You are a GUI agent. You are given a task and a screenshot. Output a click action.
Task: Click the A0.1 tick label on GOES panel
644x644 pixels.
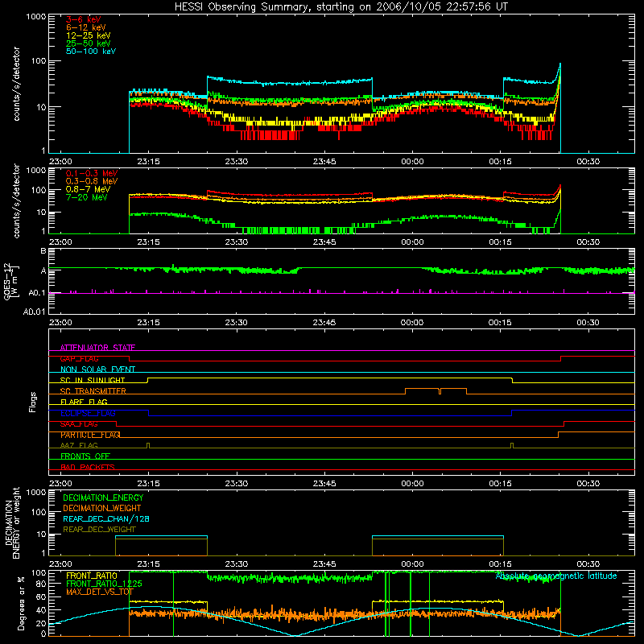(x=36, y=293)
